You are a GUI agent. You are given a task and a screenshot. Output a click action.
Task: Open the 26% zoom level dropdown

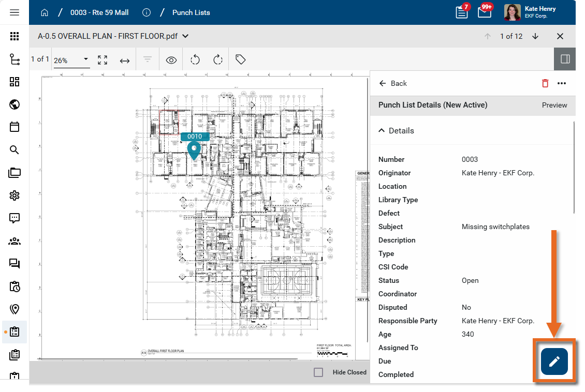[71, 60]
